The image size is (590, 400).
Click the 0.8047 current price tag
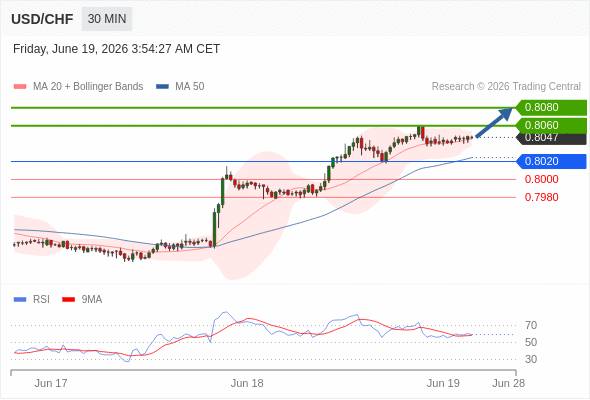(551, 138)
